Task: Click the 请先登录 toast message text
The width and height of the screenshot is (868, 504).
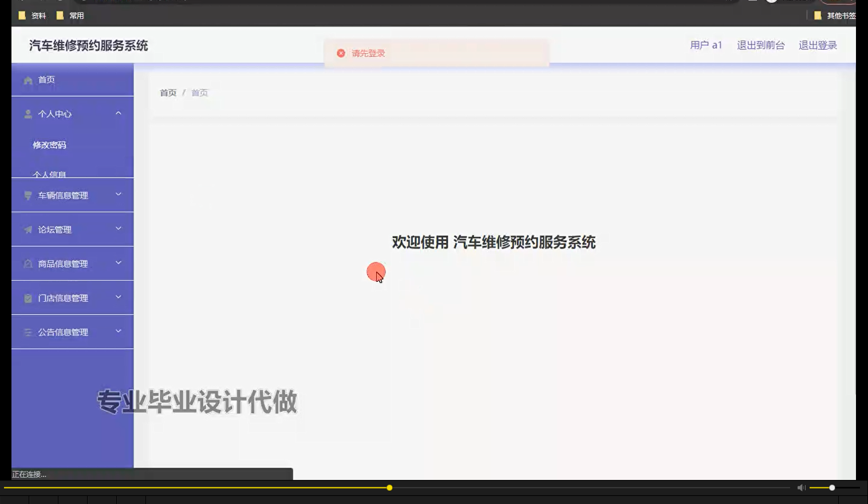Action: point(368,53)
